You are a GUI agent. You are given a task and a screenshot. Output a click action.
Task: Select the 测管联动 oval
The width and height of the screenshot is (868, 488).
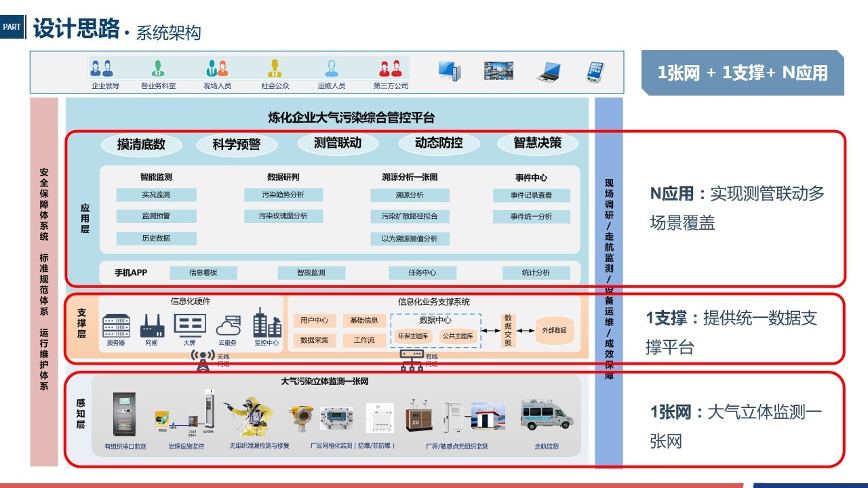338,143
